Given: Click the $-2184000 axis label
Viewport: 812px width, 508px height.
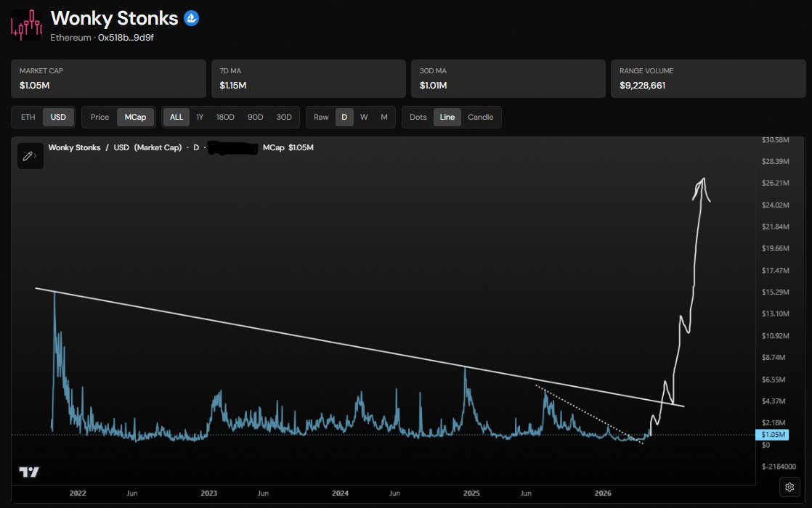Looking at the screenshot, I should coord(779,466).
